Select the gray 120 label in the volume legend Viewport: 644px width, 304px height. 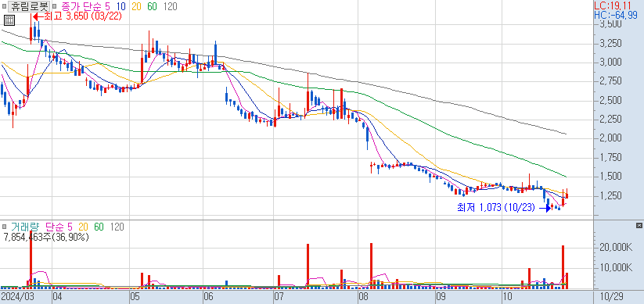click(x=117, y=227)
